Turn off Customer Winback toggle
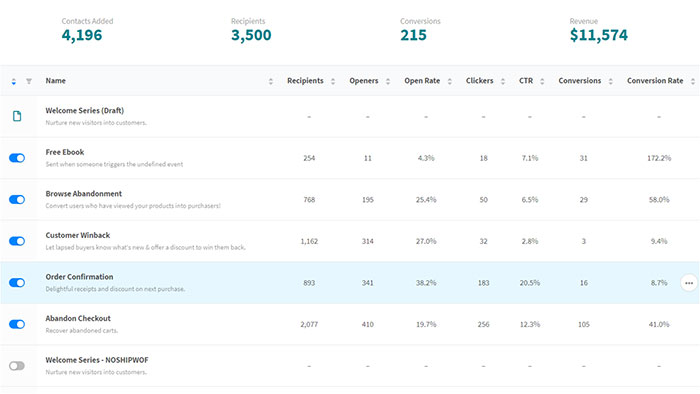 (17, 241)
